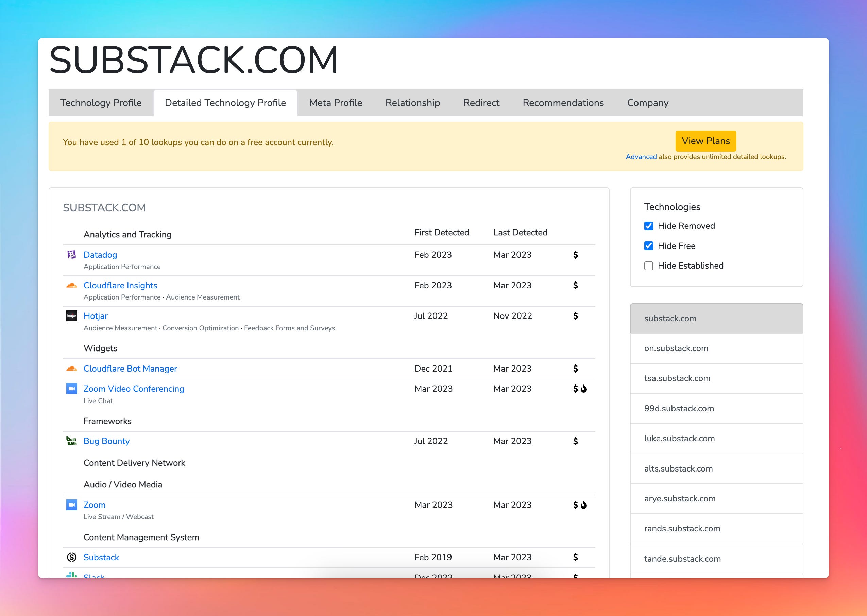Select alts.substack.com in the domain list
The height and width of the screenshot is (616, 867).
pos(716,469)
